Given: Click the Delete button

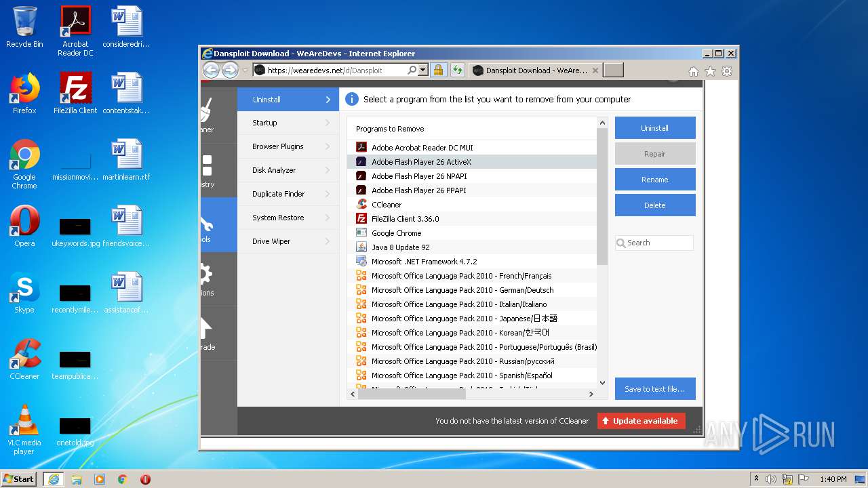Looking at the screenshot, I should (x=655, y=205).
